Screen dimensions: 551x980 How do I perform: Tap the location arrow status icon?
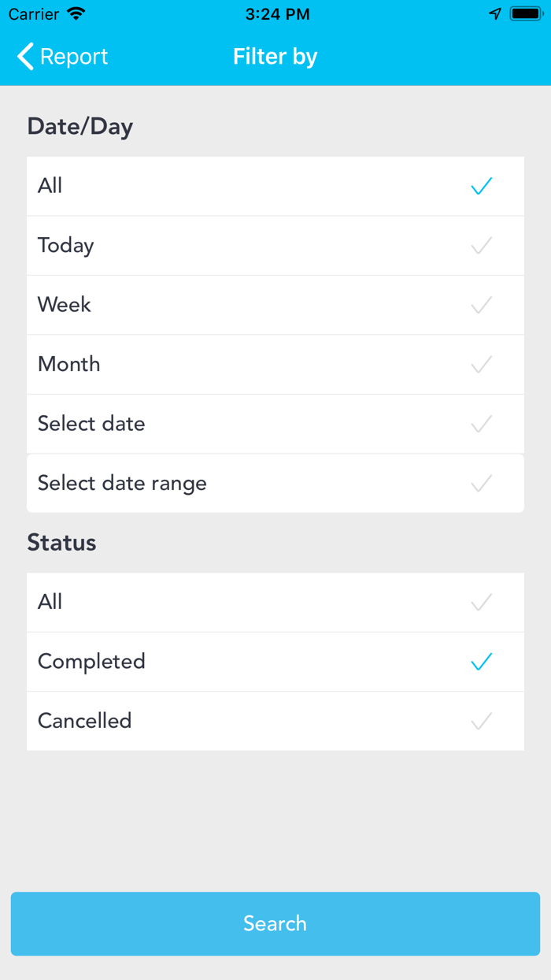click(495, 14)
